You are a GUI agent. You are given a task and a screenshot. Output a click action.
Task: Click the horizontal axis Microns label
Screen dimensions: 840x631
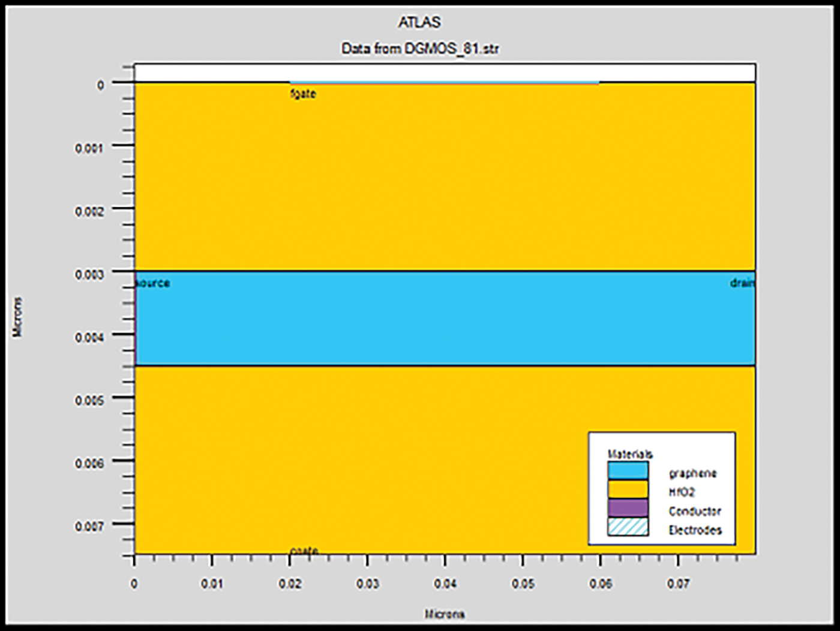pyautogui.click(x=445, y=614)
